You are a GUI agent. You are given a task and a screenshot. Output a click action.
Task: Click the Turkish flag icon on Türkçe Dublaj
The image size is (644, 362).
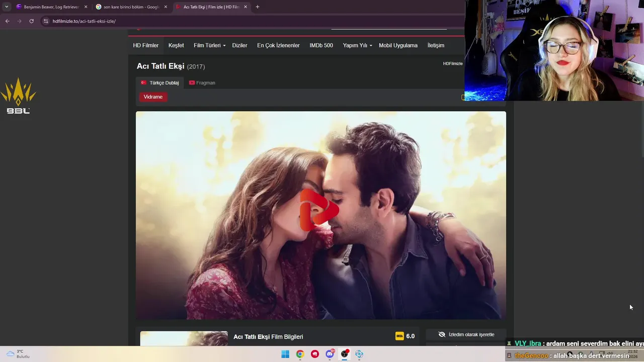click(143, 82)
